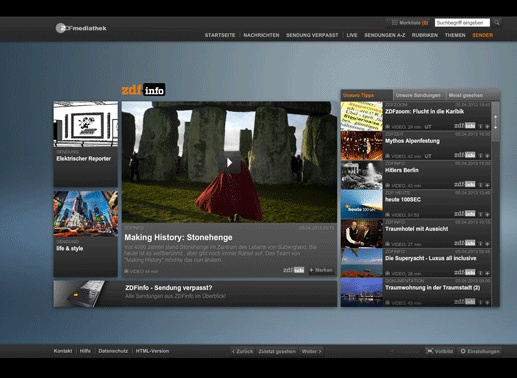Click Merken on the Stonehenge video
This screenshot has height=378, width=517.
321,270
